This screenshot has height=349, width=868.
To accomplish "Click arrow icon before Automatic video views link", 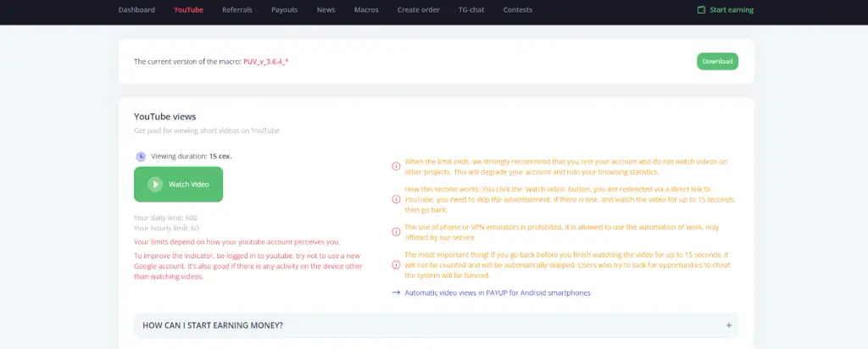I will tap(396, 292).
